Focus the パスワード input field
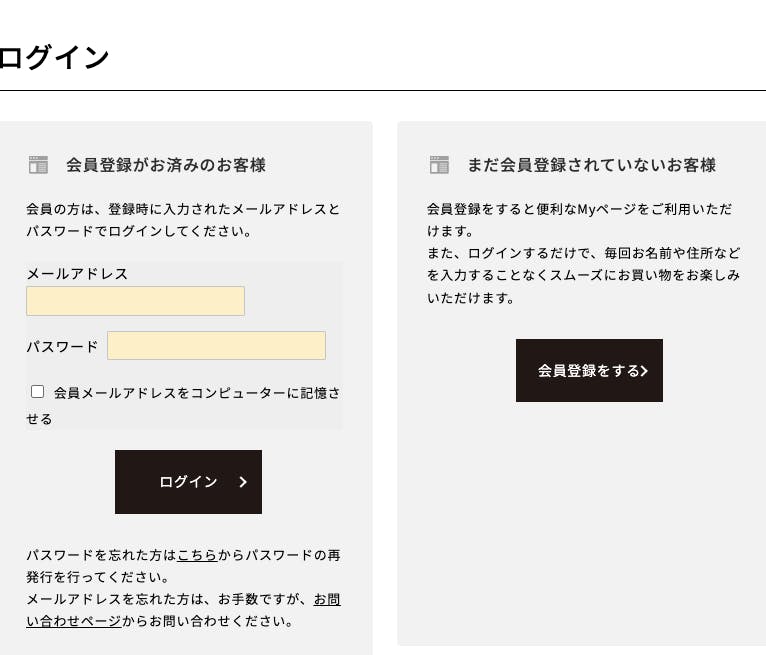 pos(216,346)
